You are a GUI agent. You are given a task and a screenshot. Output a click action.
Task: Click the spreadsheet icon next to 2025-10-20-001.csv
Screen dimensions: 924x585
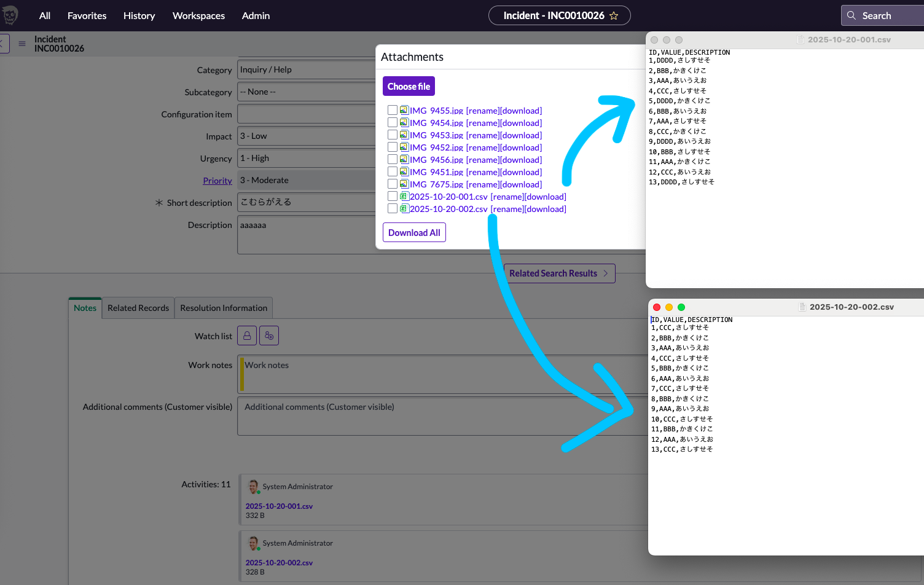click(404, 196)
